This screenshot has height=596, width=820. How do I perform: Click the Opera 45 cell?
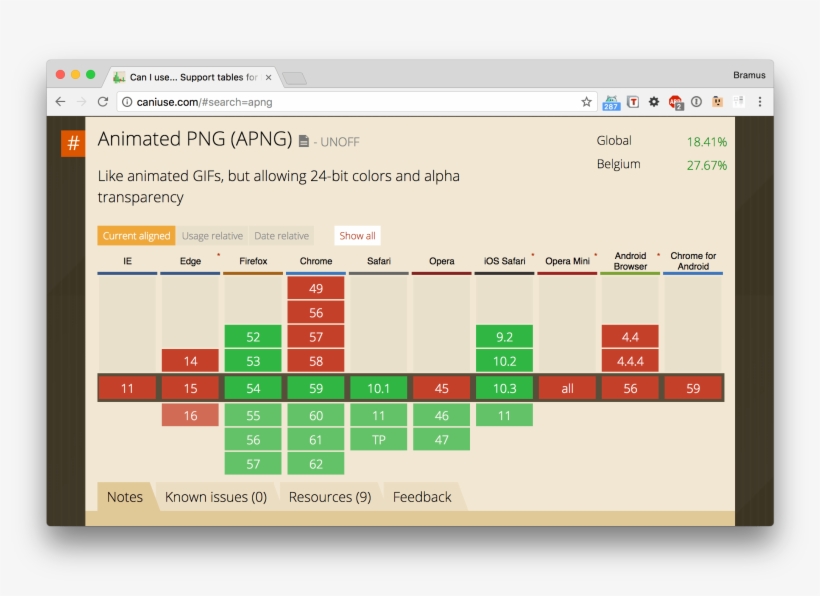click(x=441, y=388)
